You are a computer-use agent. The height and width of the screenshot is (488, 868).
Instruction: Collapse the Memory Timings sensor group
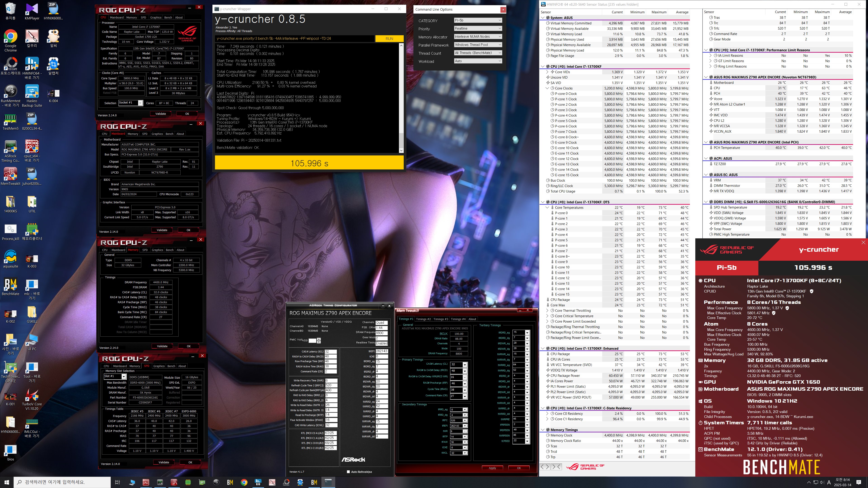pyautogui.click(x=543, y=430)
